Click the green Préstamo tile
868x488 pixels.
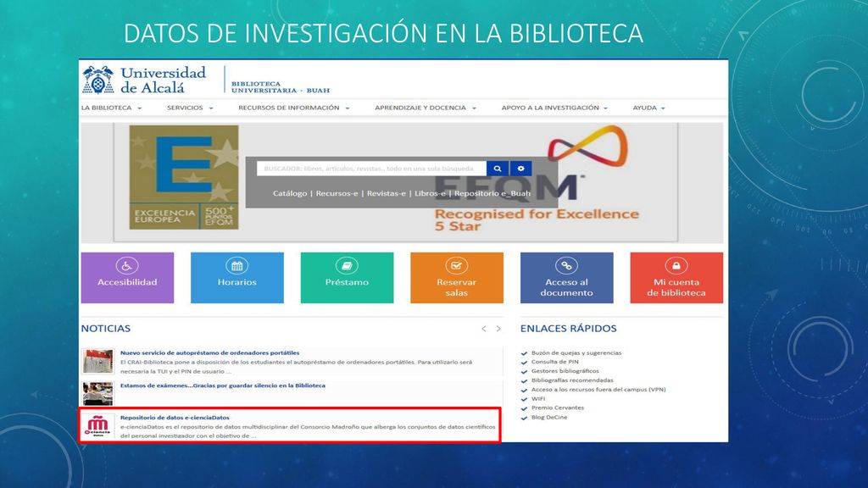[x=347, y=278]
